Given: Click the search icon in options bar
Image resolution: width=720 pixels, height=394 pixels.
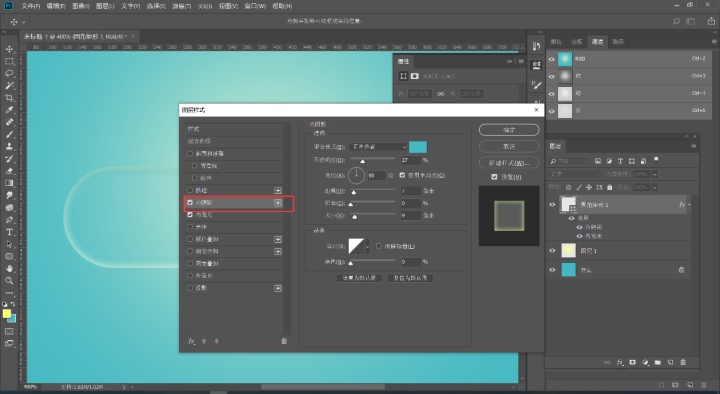Looking at the screenshot, I should (x=676, y=21).
